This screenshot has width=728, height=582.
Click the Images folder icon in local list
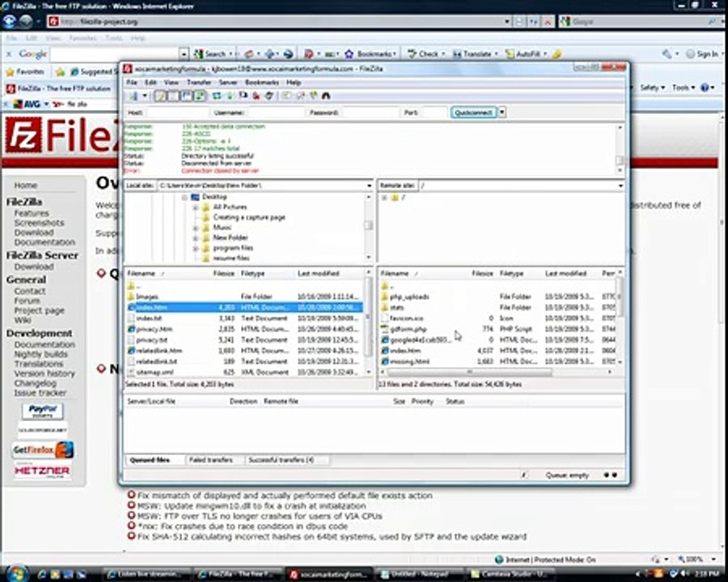(131, 296)
